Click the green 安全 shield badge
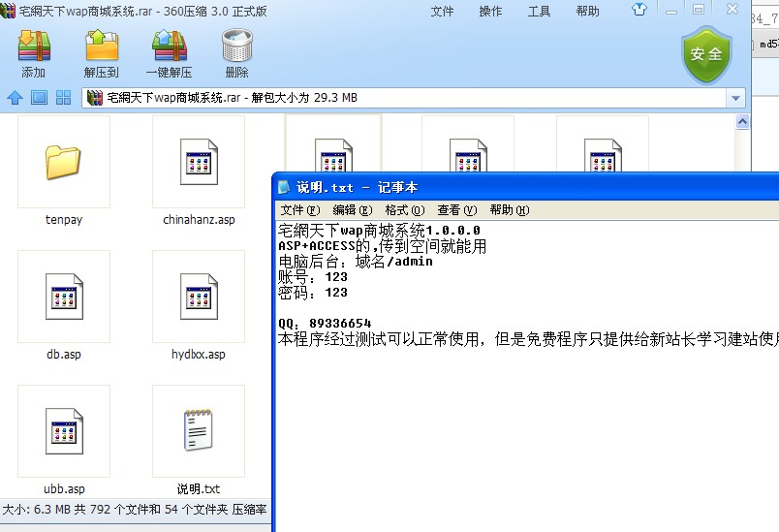The image size is (779, 532). click(x=706, y=54)
